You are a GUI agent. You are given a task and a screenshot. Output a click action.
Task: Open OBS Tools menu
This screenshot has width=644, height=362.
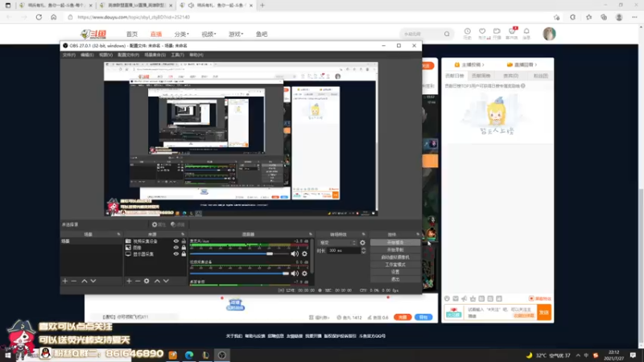[177, 55]
